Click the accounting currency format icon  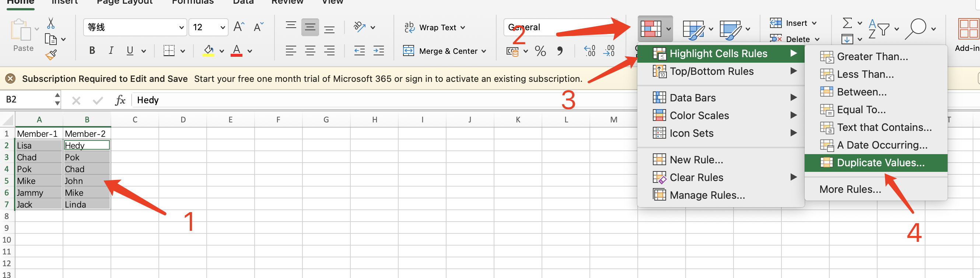pyautogui.click(x=512, y=51)
